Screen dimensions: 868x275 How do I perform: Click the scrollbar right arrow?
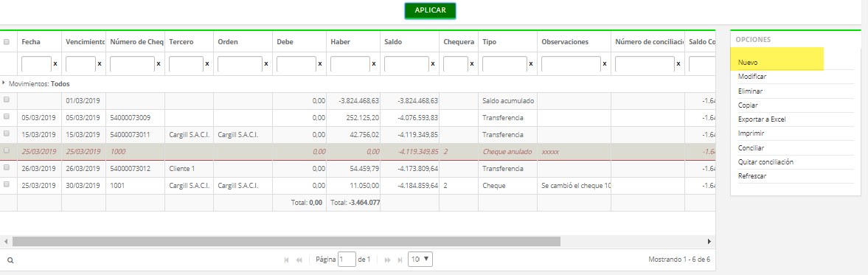[x=709, y=242]
